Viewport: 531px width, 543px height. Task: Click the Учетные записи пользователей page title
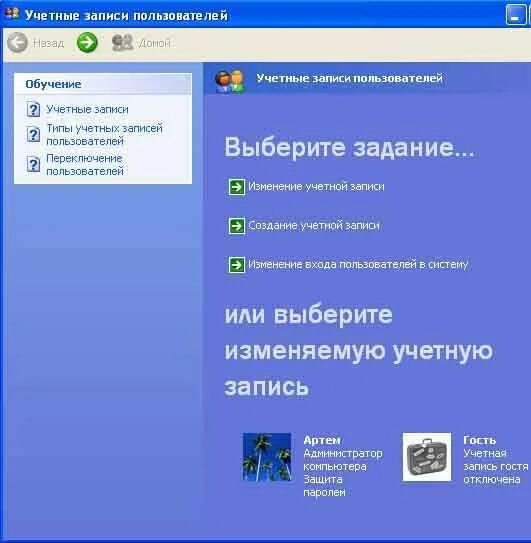coord(349,78)
